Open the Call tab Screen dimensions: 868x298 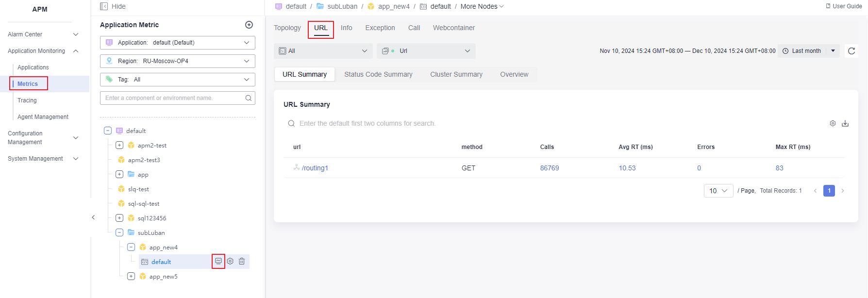click(x=414, y=28)
